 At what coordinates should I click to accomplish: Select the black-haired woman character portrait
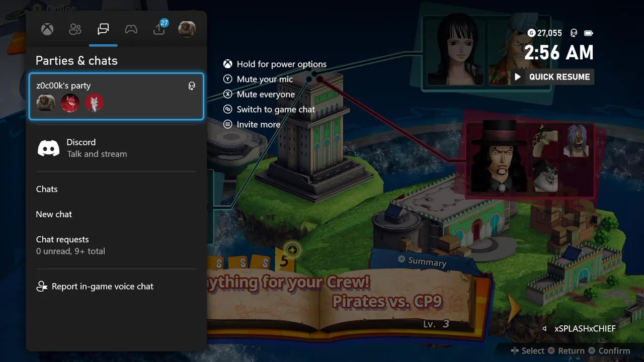[x=456, y=49]
